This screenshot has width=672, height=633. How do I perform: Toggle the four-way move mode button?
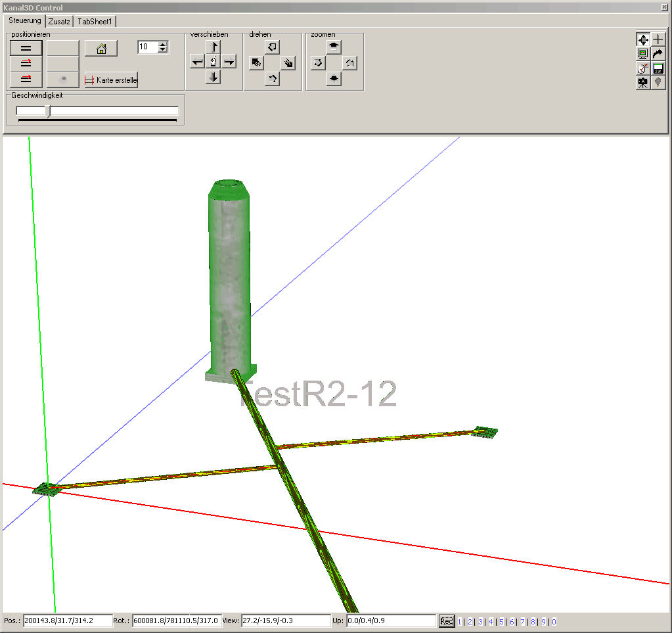coord(643,39)
